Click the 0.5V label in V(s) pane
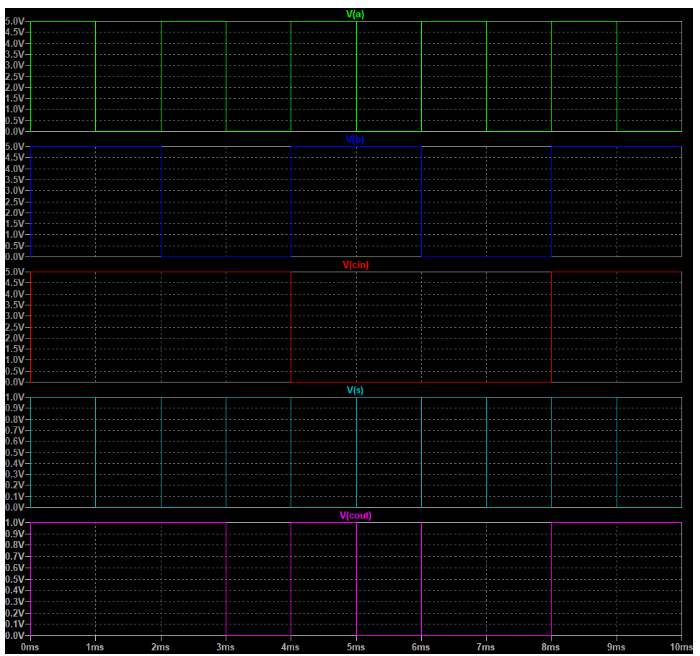This screenshot has height=656, width=700. [x=15, y=452]
